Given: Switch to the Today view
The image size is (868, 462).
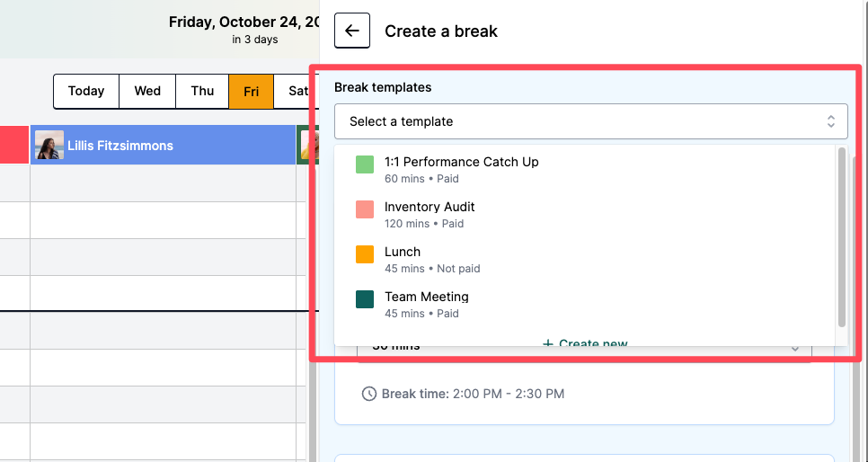Looking at the screenshot, I should pos(86,91).
